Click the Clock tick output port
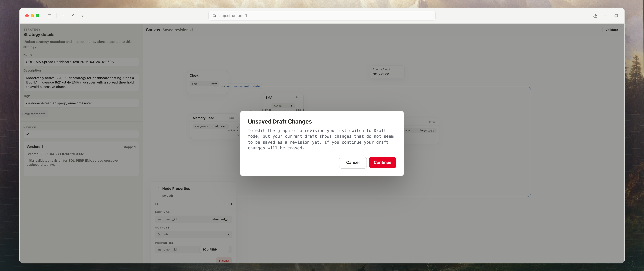 point(228,86)
